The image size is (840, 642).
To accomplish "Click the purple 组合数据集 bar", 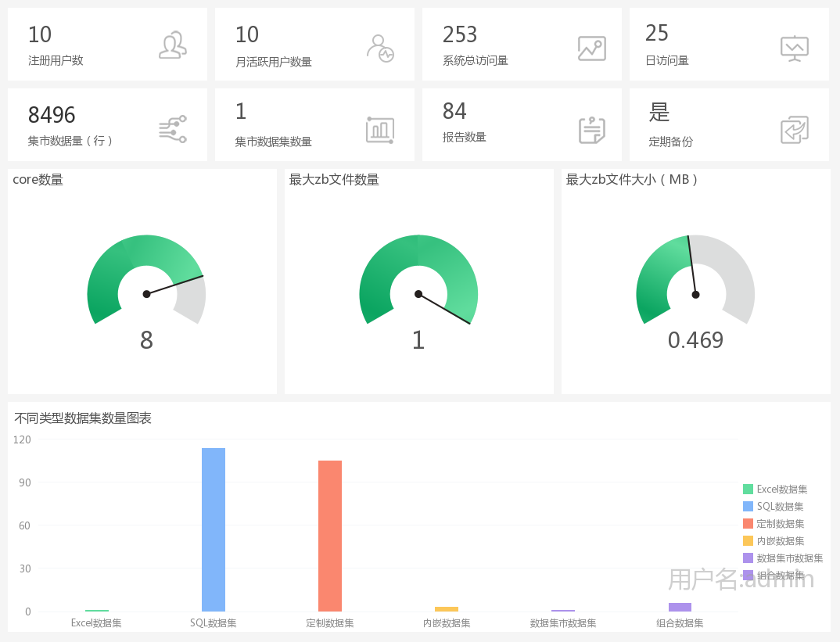I will tap(680, 607).
